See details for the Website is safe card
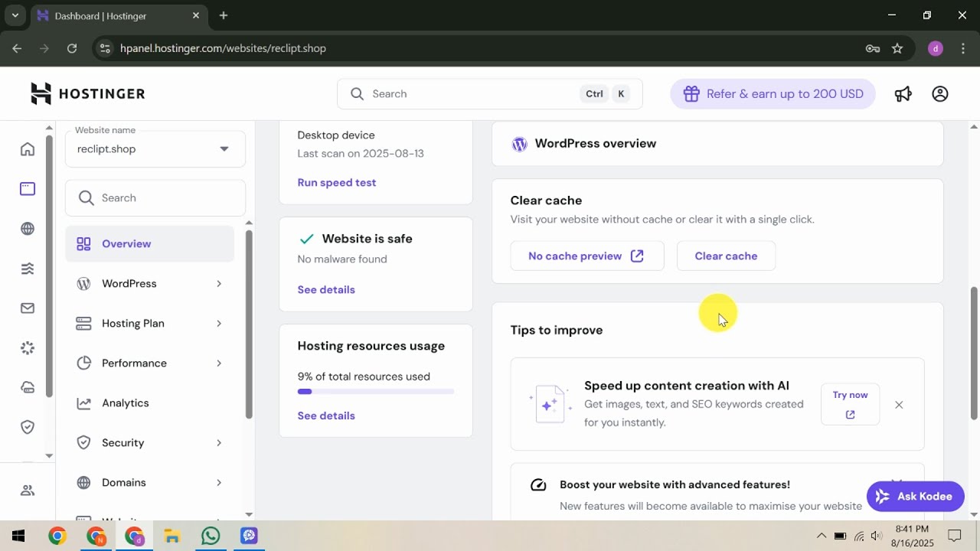 pyautogui.click(x=326, y=290)
